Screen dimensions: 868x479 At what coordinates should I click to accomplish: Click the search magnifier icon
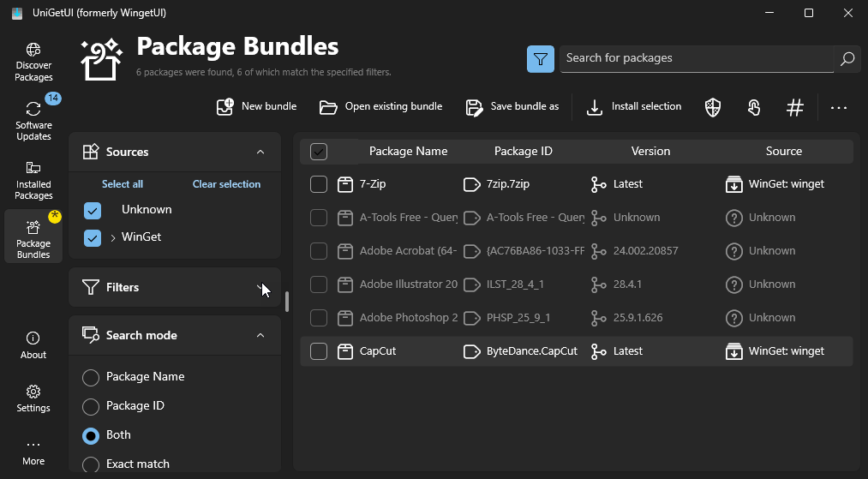tap(847, 59)
